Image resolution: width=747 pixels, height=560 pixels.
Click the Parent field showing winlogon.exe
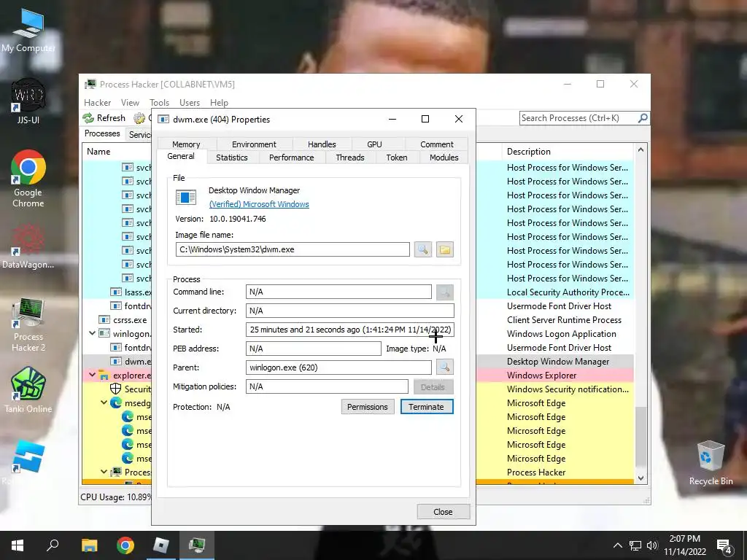[338, 367]
